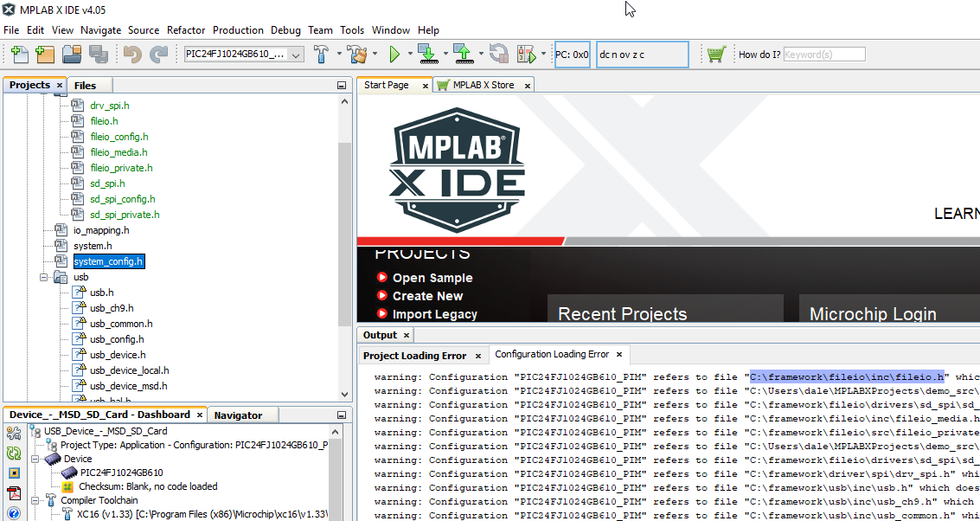Screen dimensions: 980x521
Task: Open the File menu
Action: tap(11, 30)
